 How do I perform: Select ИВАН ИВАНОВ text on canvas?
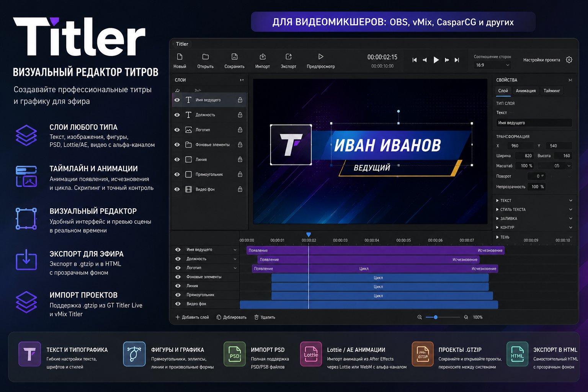coord(387,145)
